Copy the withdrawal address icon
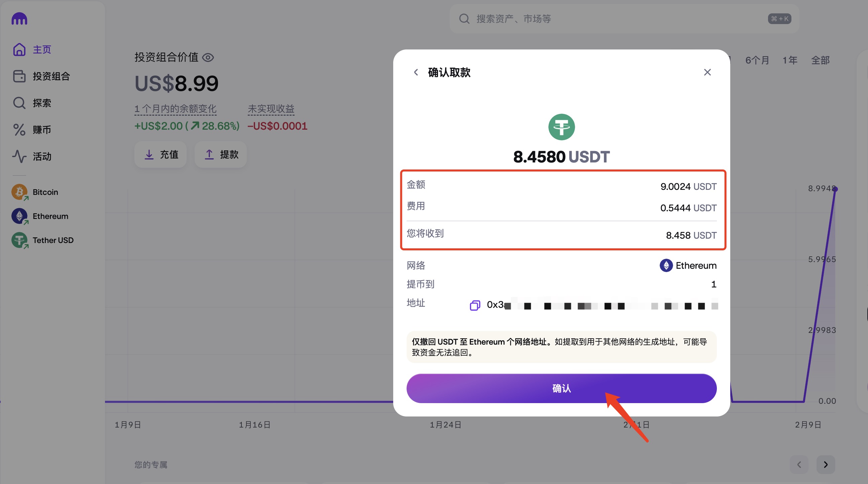The height and width of the screenshot is (484, 868). [x=475, y=305]
